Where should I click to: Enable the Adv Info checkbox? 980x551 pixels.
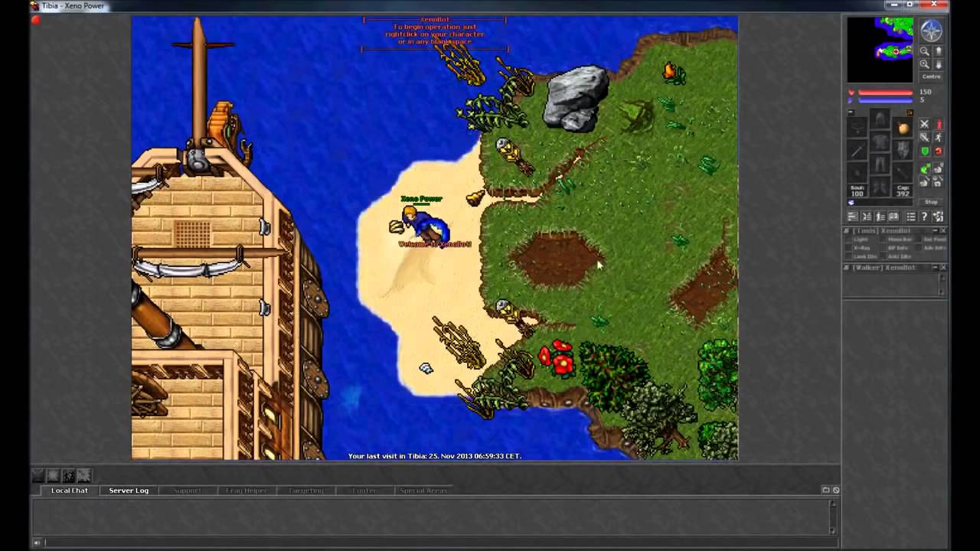click(x=918, y=248)
